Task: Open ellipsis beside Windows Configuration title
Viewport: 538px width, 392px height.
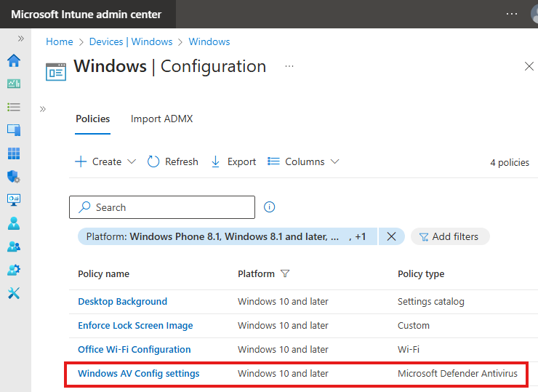Action: (x=289, y=66)
